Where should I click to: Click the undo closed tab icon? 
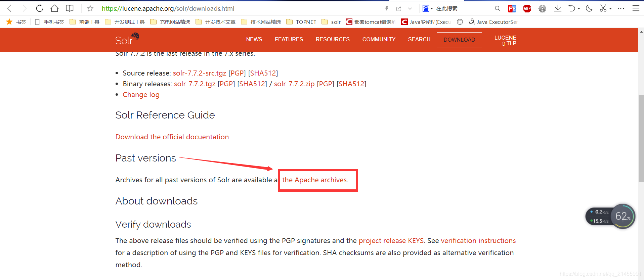571,8
